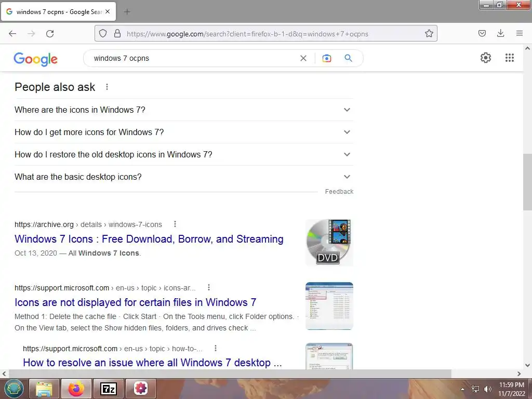
Task: Clear the Google search box
Action: coord(303,58)
